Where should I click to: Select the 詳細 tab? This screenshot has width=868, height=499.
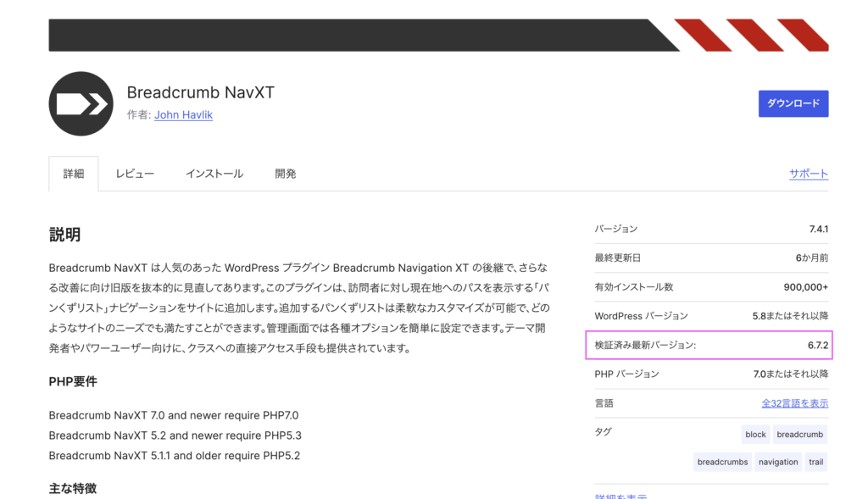[74, 174]
